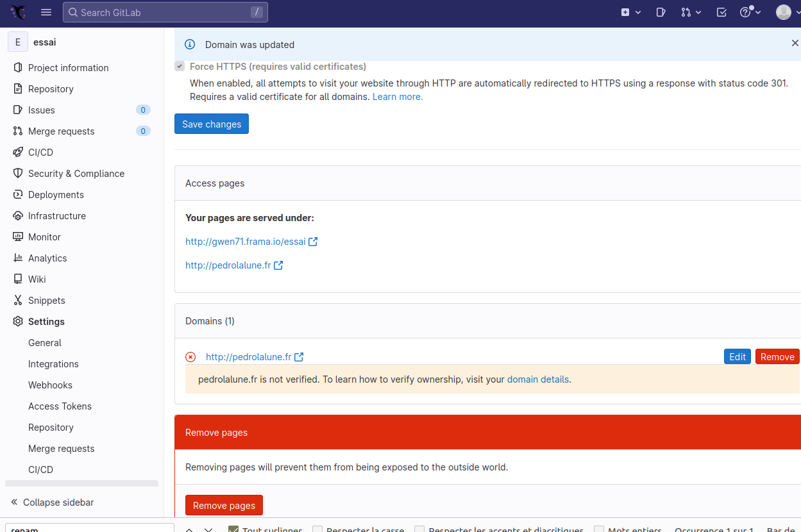Expand the create new plus dropdown
Screen dimensions: 801x532
pos(630,12)
